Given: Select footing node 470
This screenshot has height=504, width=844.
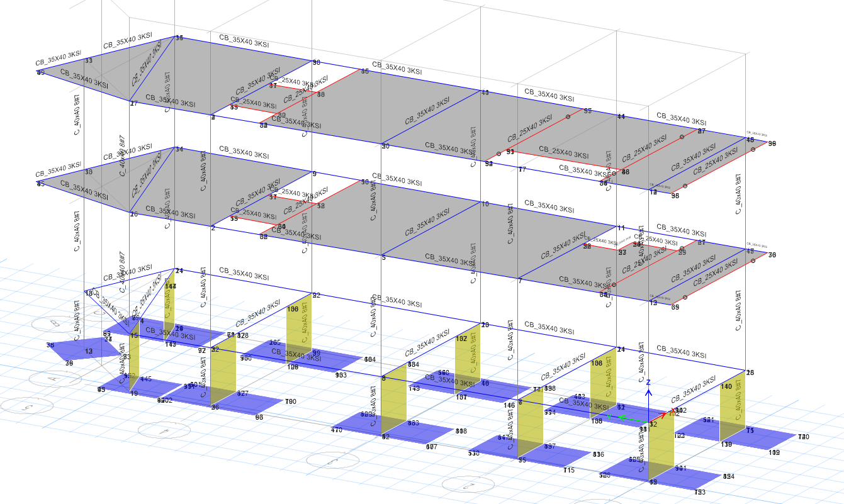Looking at the screenshot, I should [337, 430].
